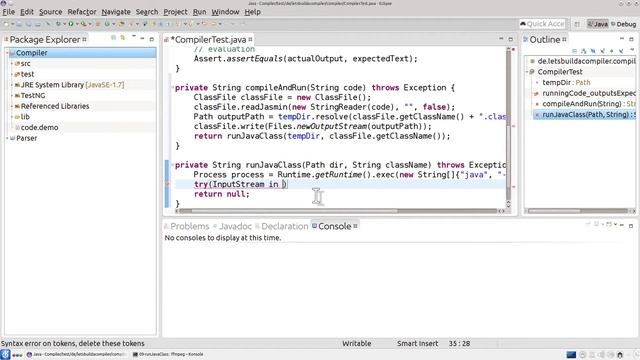Click the Save toolbar icon
Viewport: 640px width, 360px height.
pyautogui.click(x=20, y=24)
